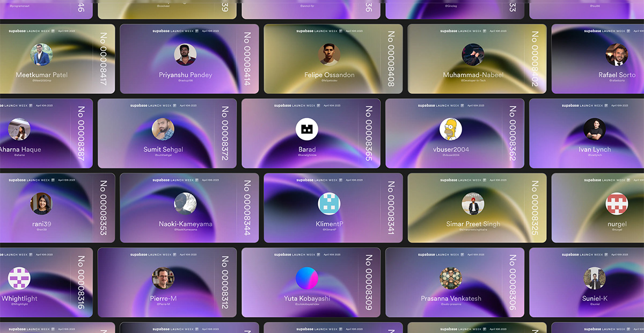Click the Sumit Sehgal name text
644x333 pixels.
click(x=163, y=149)
